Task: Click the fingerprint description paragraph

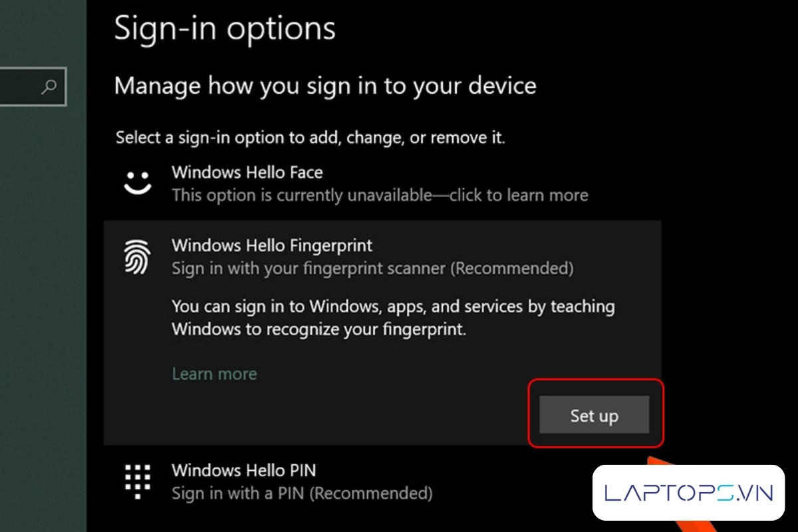Action: 393,317
